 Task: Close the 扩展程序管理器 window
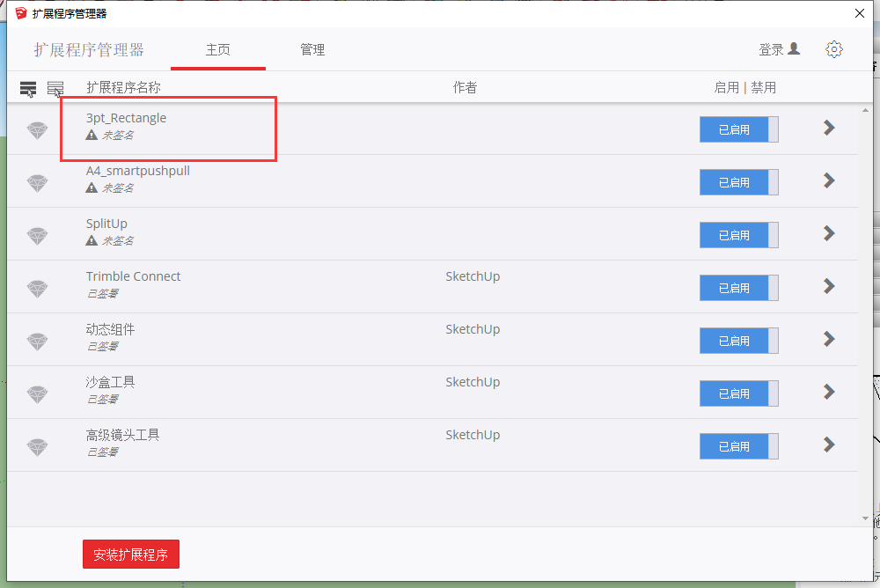(x=860, y=13)
